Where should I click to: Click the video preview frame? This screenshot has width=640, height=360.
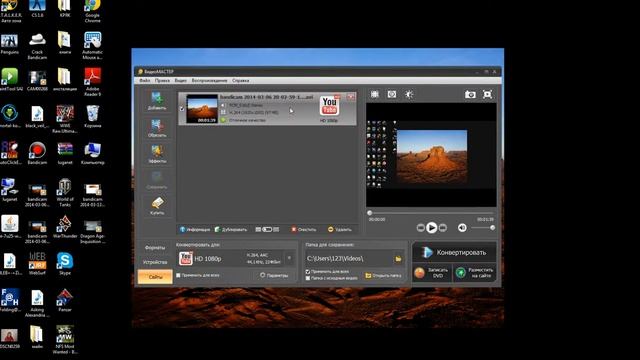coord(431,155)
